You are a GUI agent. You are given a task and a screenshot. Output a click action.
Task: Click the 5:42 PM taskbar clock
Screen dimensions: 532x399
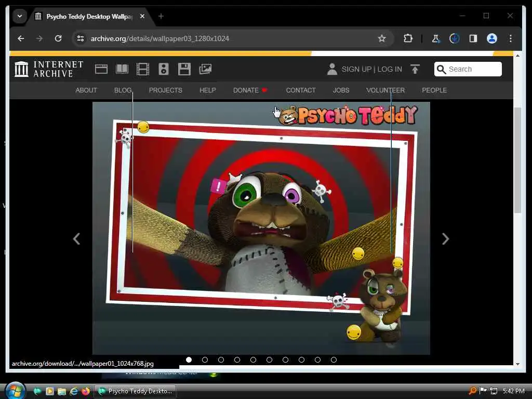pyautogui.click(x=514, y=391)
